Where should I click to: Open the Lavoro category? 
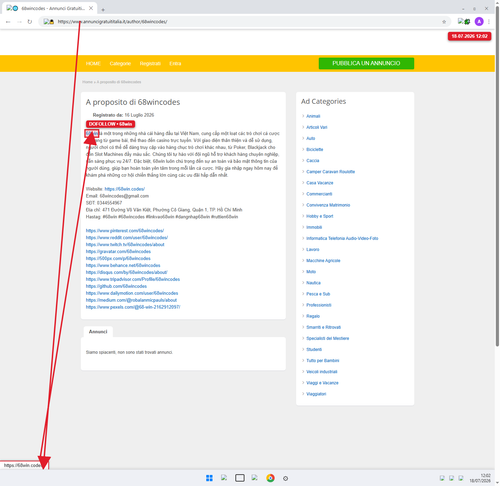tap(313, 250)
